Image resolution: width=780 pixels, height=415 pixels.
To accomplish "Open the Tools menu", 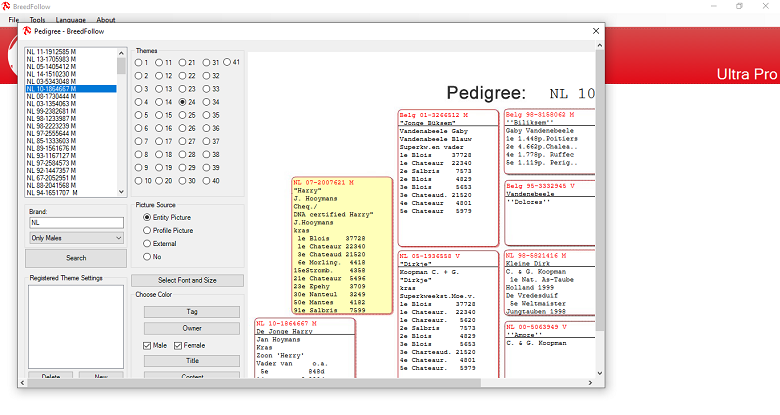I will 37,19.
